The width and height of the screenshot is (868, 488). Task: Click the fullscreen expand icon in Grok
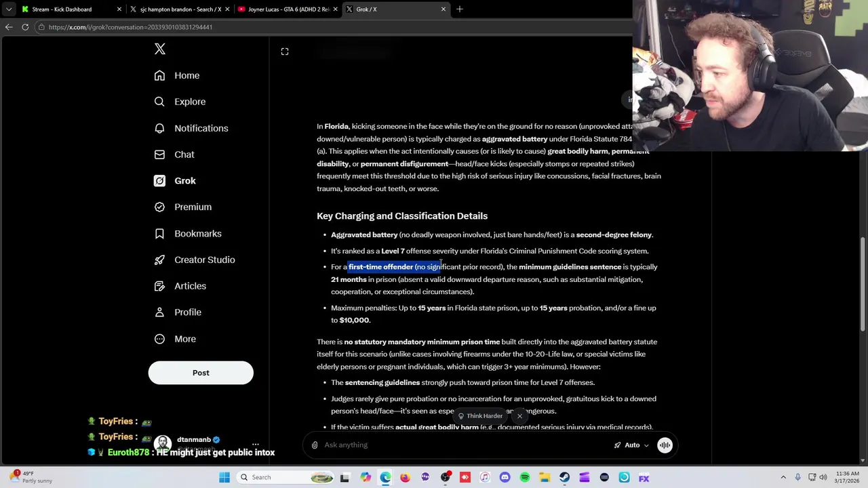point(285,52)
